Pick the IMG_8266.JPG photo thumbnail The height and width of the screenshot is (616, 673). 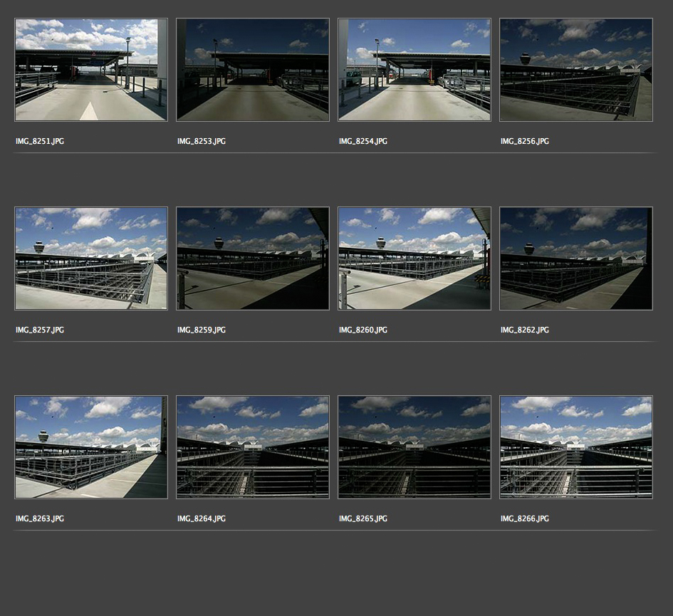pos(576,447)
